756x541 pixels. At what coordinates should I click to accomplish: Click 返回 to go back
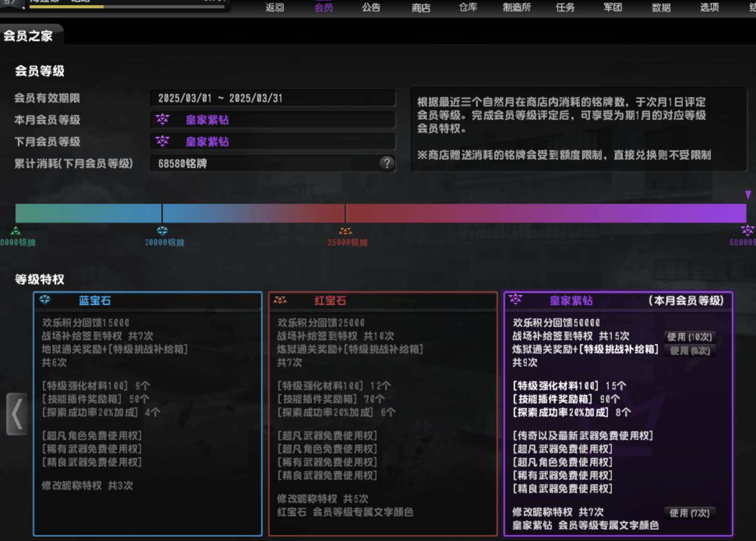[274, 7]
